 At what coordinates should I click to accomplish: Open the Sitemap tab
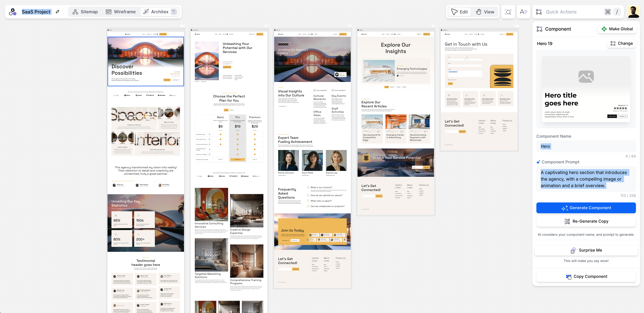point(85,12)
